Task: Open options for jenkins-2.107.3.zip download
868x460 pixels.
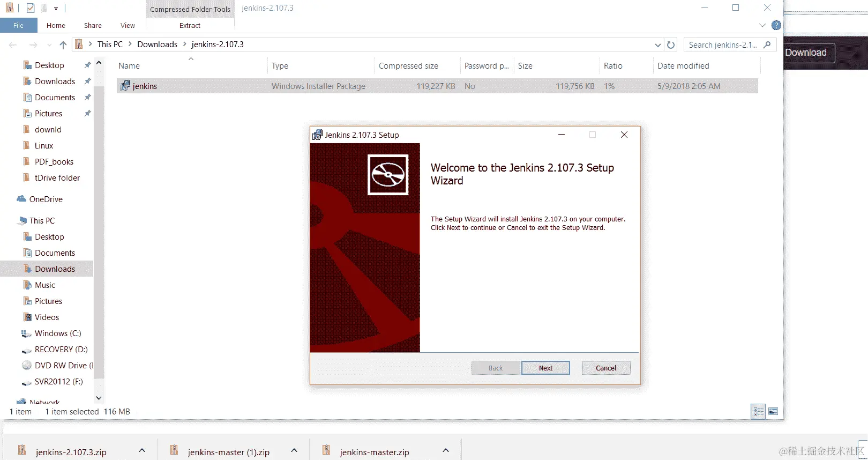Action: click(142, 450)
